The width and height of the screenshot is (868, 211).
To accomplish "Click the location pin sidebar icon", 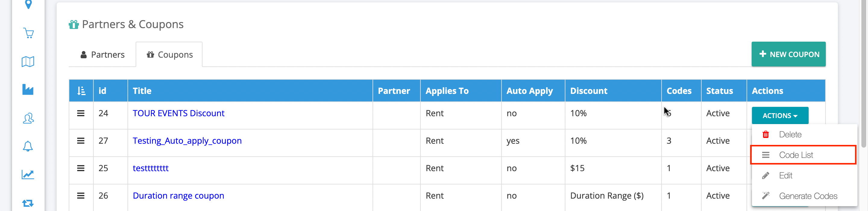I will (28, 5).
